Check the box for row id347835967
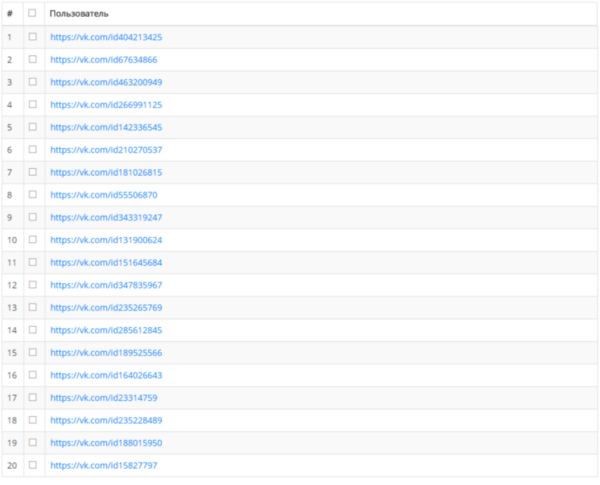The height and width of the screenshot is (485, 600). click(33, 285)
